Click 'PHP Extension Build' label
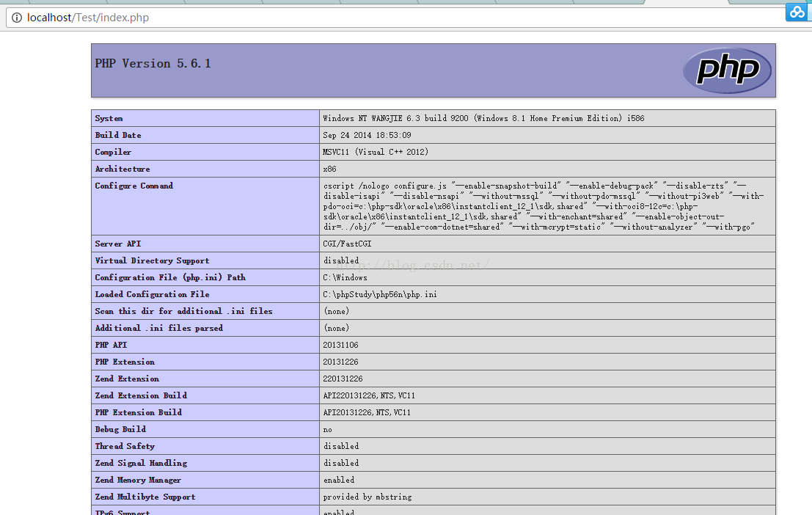This screenshot has height=515, width=812. (139, 413)
